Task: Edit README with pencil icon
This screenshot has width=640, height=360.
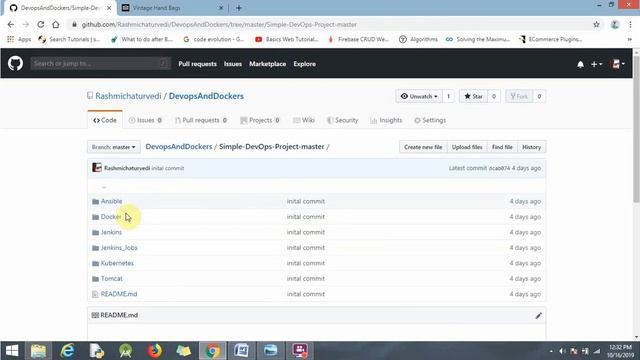Action: coord(538,315)
